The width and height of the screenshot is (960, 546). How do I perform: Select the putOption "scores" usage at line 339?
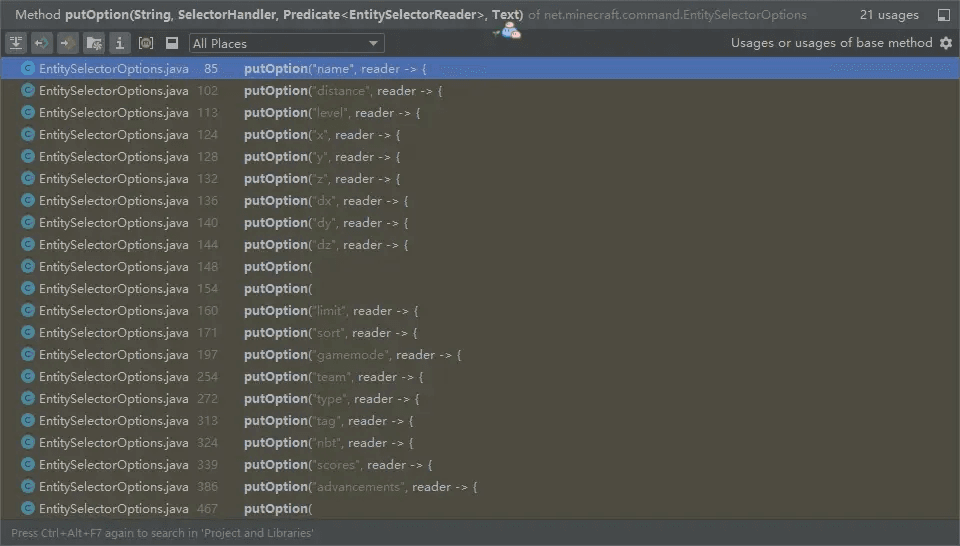pyautogui.click(x=480, y=465)
